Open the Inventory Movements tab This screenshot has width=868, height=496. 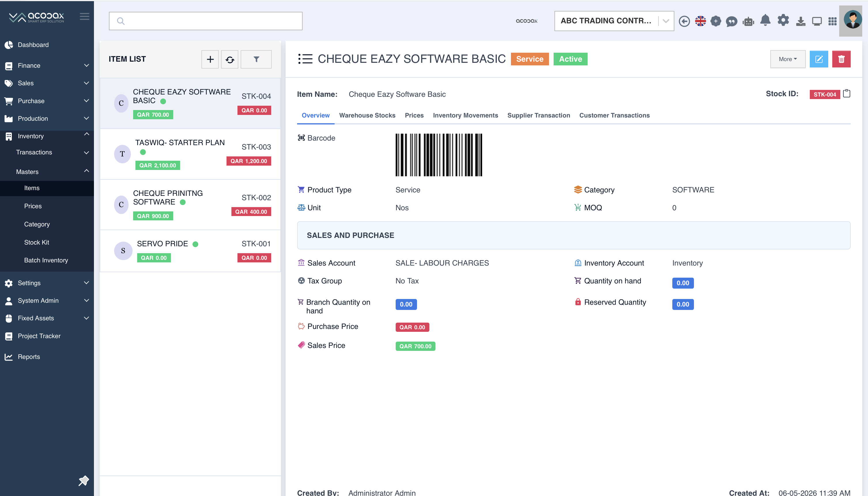[x=465, y=116]
